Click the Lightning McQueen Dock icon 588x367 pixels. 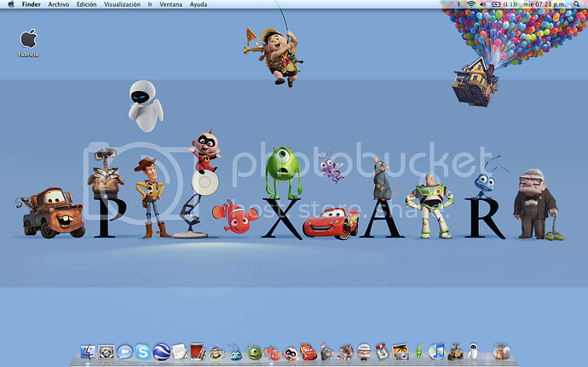coord(308,351)
